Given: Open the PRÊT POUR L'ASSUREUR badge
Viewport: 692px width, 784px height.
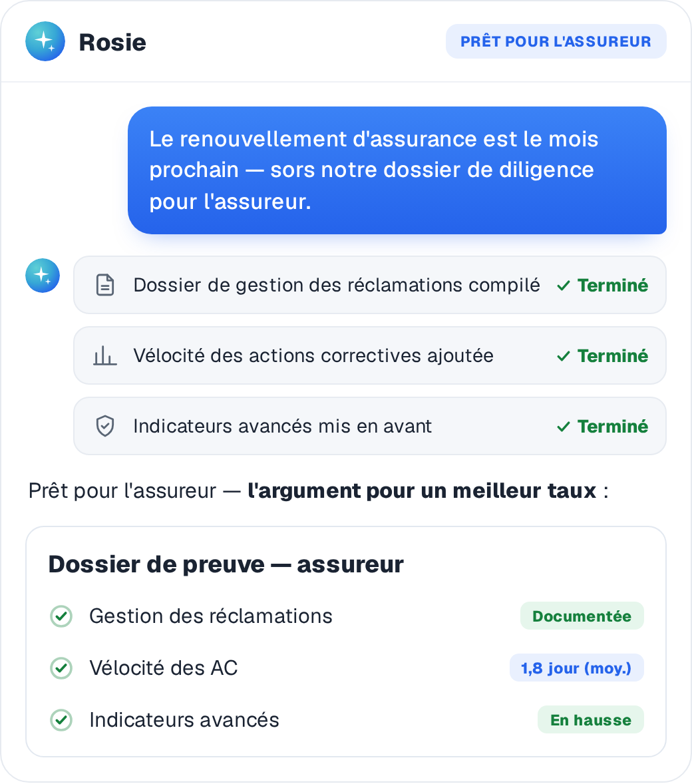Looking at the screenshot, I should (556, 41).
